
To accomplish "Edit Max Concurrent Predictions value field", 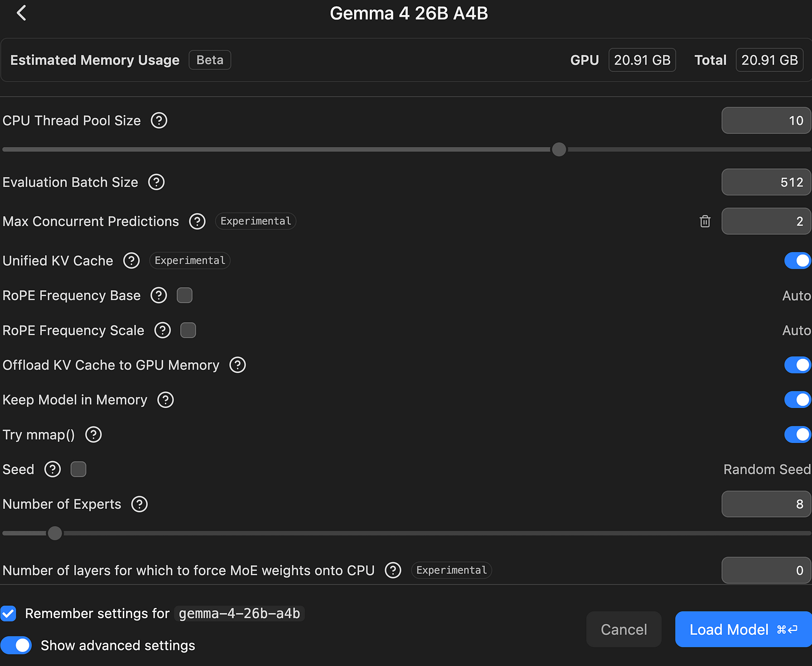I will [766, 221].
